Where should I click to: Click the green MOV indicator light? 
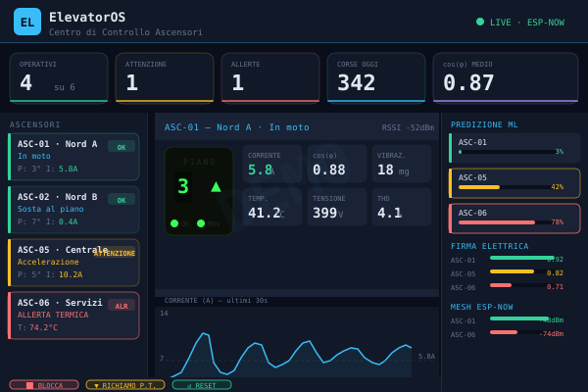[x=201, y=223]
